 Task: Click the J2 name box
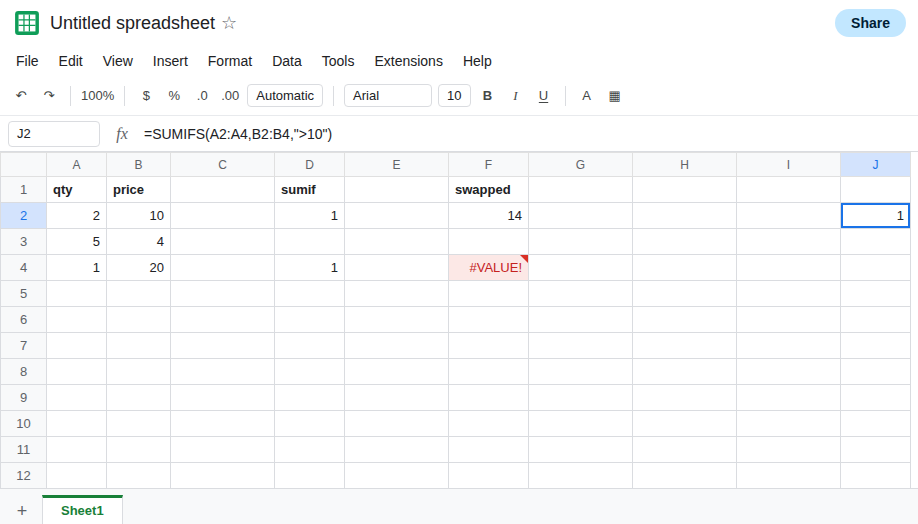(54, 134)
